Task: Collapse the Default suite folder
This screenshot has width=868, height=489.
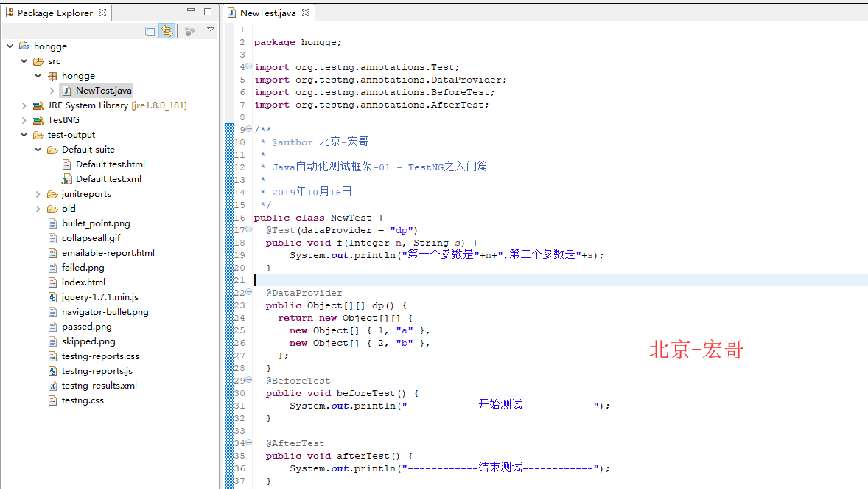Action: [x=38, y=150]
